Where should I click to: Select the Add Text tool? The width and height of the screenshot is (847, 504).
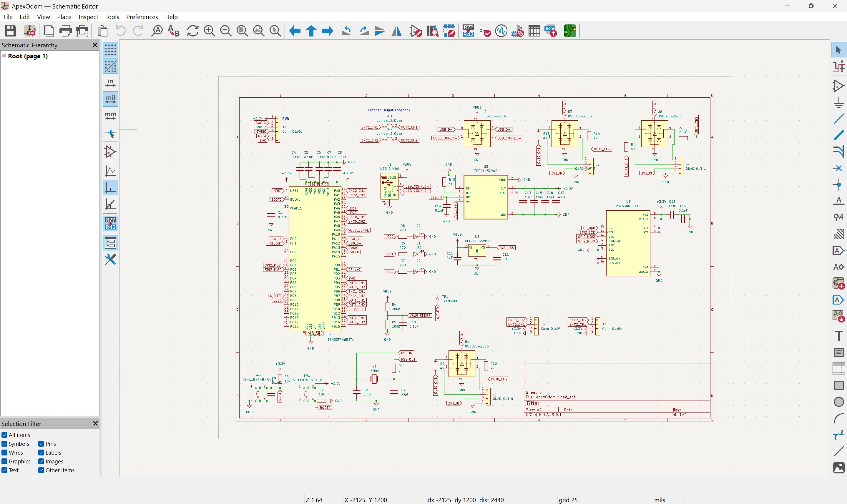[x=838, y=336]
